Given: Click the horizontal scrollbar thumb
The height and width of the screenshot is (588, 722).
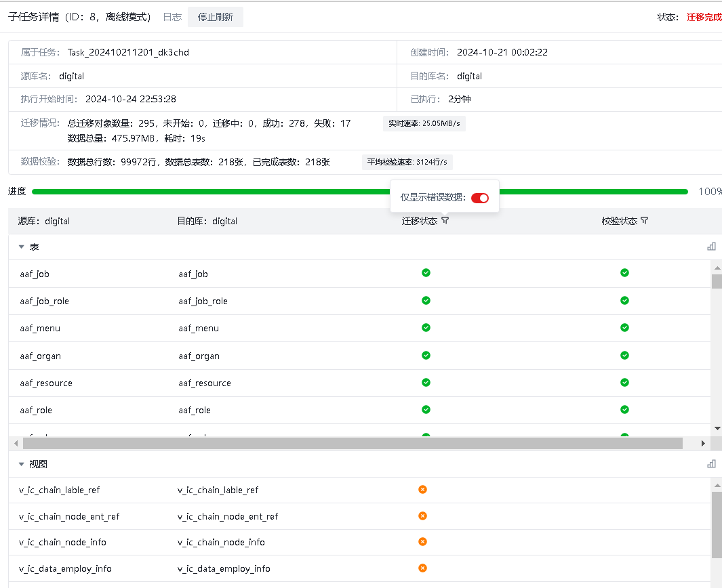Looking at the screenshot, I should point(353,444).
